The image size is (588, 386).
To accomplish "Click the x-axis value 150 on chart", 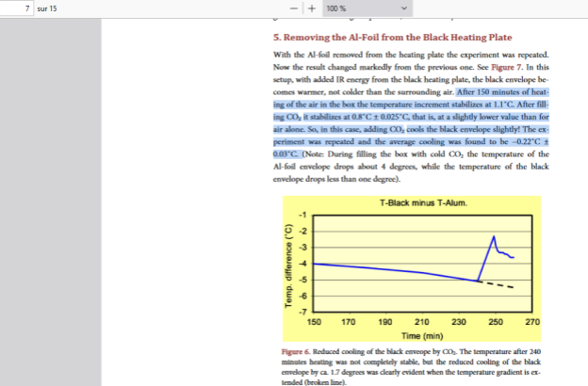I will click(314, 322).
